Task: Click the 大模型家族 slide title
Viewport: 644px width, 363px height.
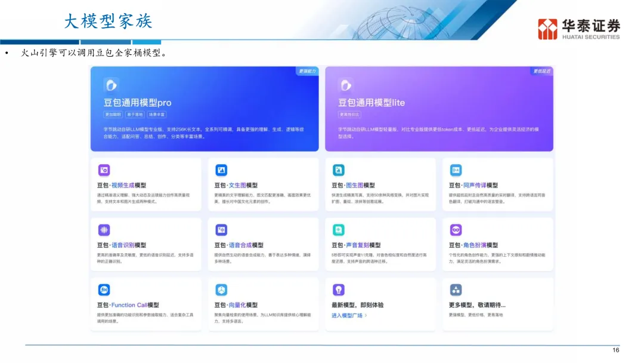Action: coord(108,21)
